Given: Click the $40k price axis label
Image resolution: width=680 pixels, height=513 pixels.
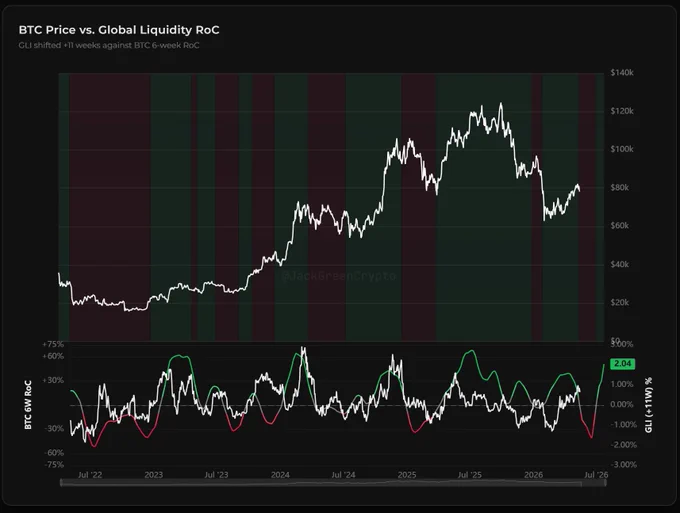Looking at the screenshot, I should pos(620,264).
